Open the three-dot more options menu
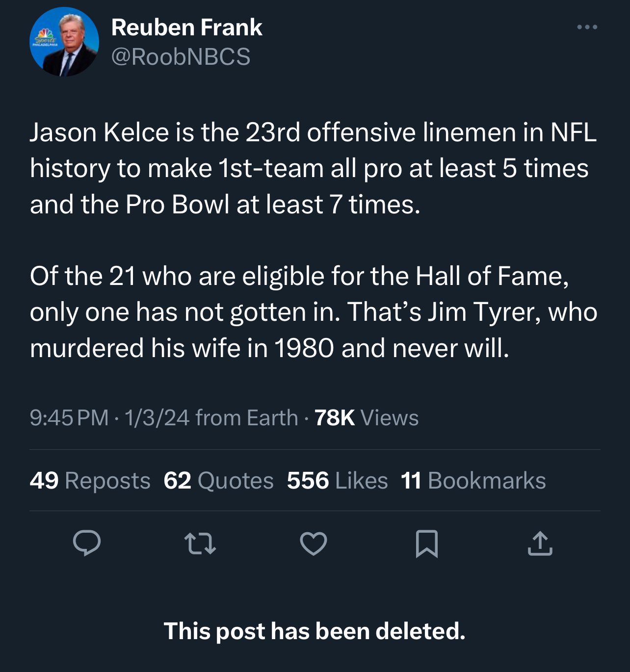This screenshot has height=672, width=630. click(x=587, y=27)
